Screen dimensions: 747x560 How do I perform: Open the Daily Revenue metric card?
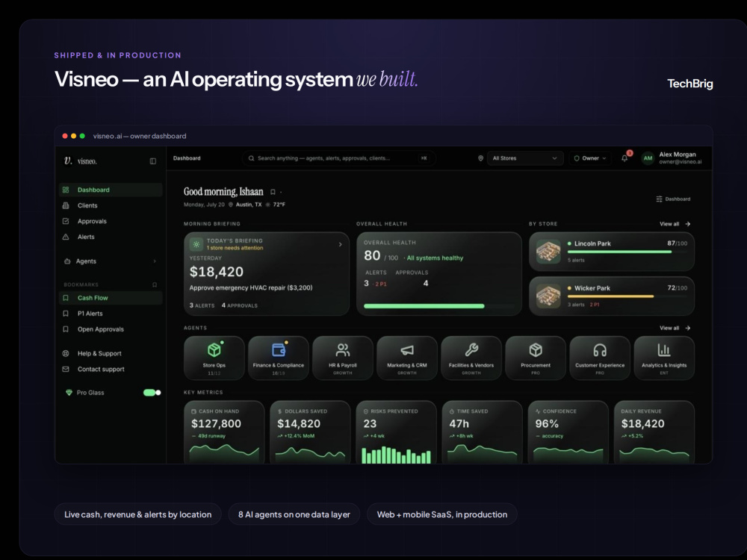point(654,432)
